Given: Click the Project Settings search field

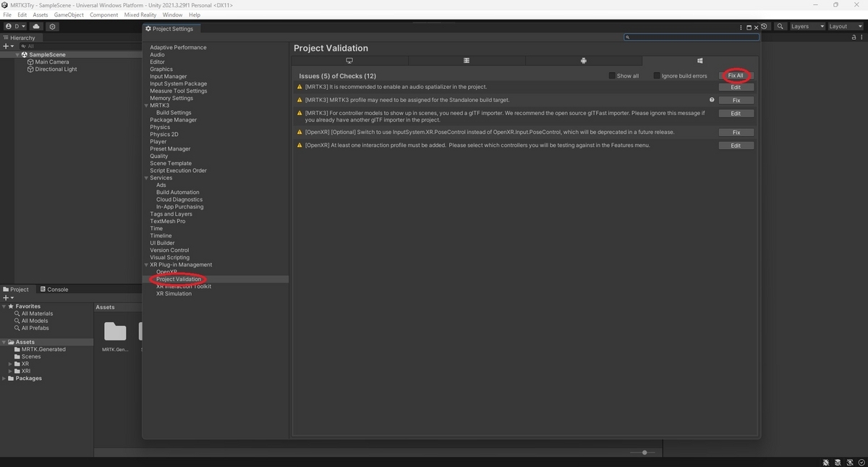Looking at the screenshot, I should click(692, 37).
